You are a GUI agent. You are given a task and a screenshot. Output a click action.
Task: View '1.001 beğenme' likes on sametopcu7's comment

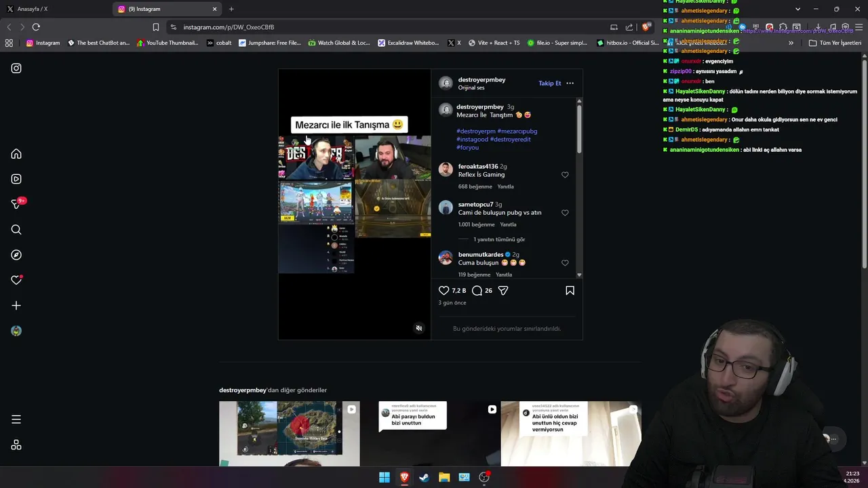point(476,224)
